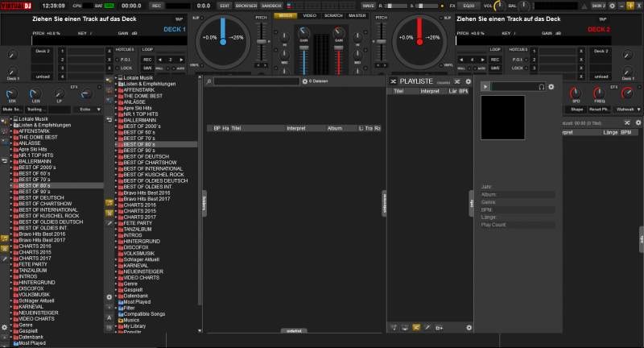Open the Echo effect dropdown
This screenshot has width=644, height=348.
(88, 110)
